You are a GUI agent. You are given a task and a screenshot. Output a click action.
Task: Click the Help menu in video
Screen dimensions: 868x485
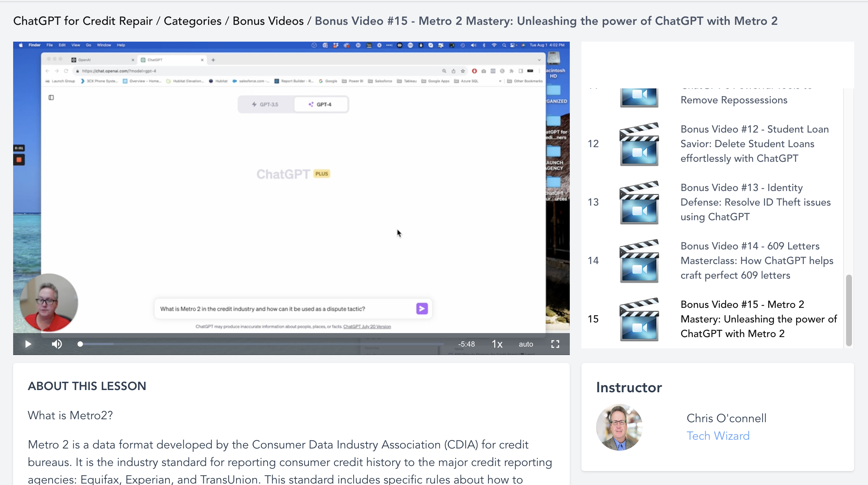tap(121, 45)
